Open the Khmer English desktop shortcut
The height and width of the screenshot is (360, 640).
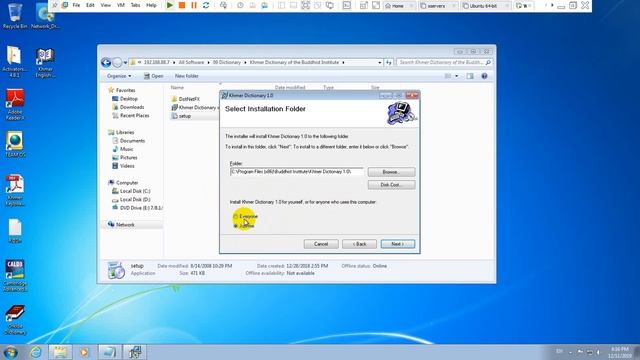pyautogui.click(x=45, y=62)
